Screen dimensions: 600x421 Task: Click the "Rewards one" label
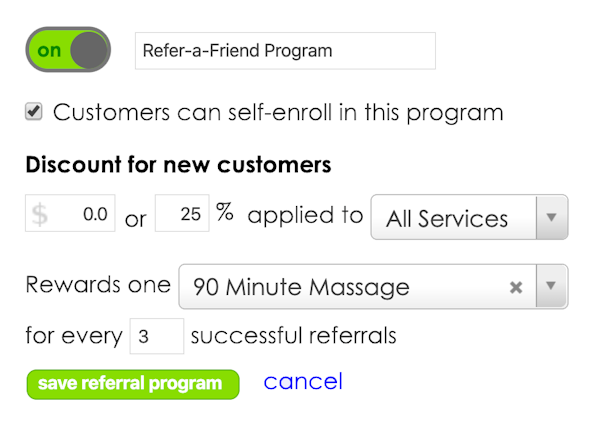point(98,285)
